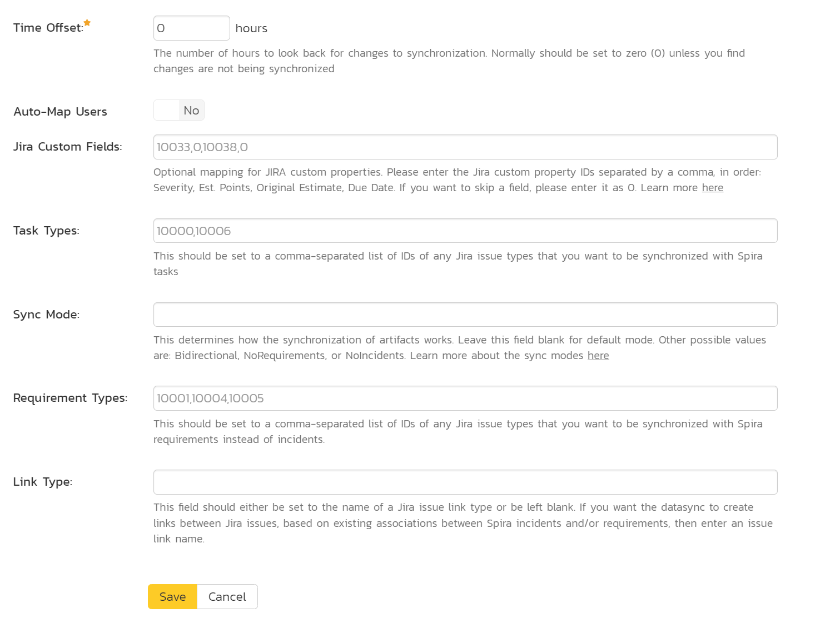This screenshot has height=618, width=840.
Task: Click the 'Link Type:' label
Action: tap(43, 482)
